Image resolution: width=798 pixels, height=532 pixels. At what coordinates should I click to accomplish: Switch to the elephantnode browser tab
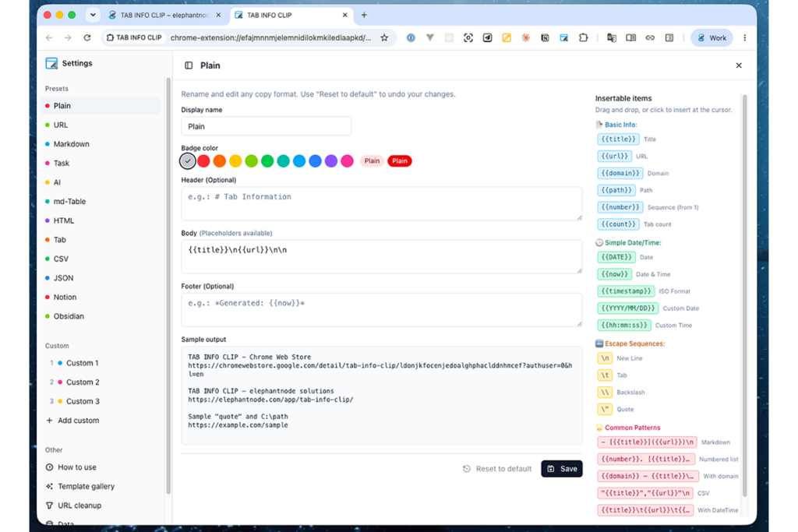(x=164, y=16)
